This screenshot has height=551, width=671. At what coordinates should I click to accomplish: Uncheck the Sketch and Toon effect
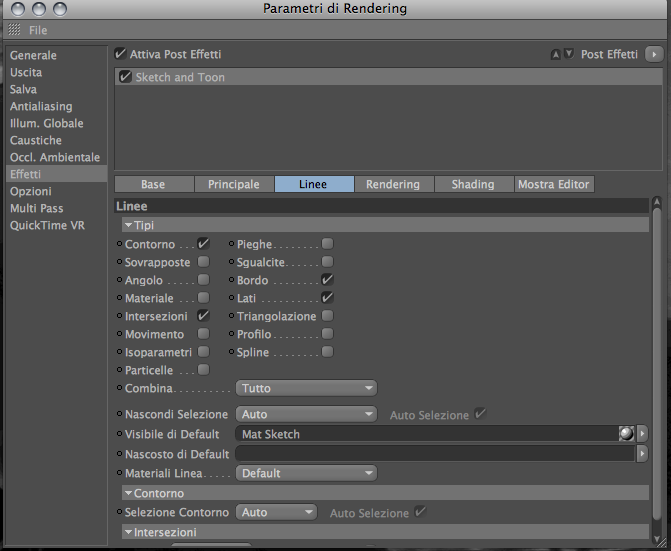[x=125, y=77]
